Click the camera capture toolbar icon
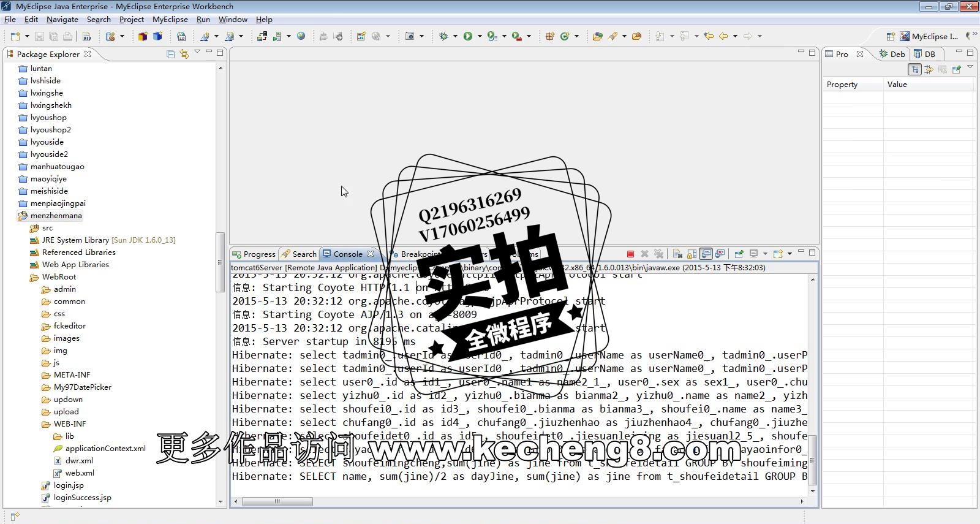Image resolution: width=980 pixels, height=524 pixels. click(x=410, y=36)
